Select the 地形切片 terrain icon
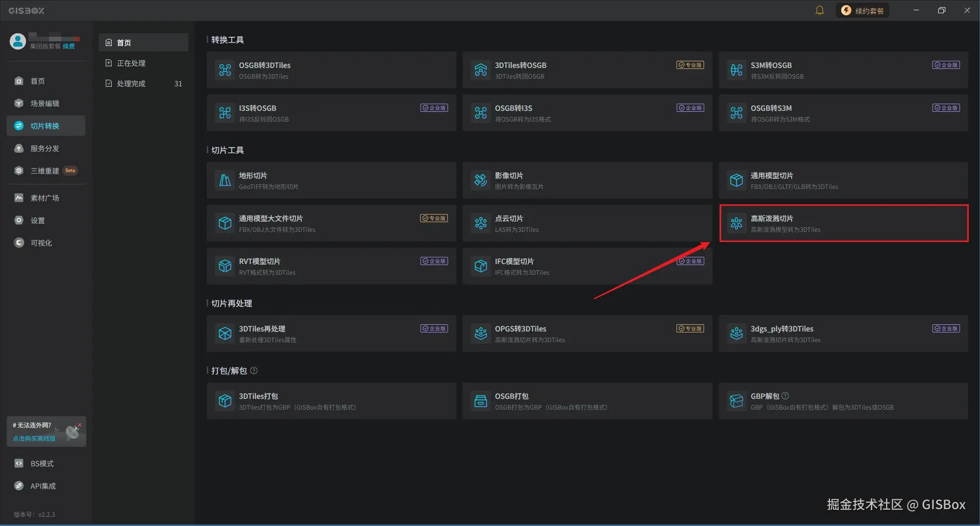 pos(225,180)
